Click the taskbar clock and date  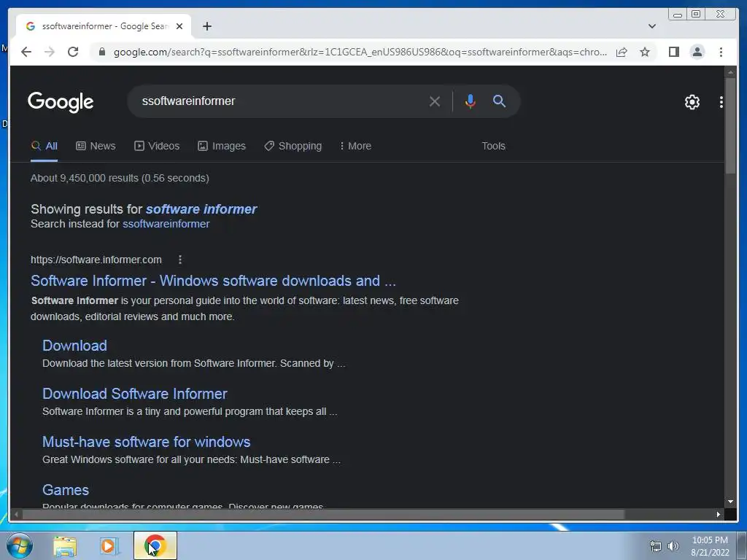[x=710, y=546]
